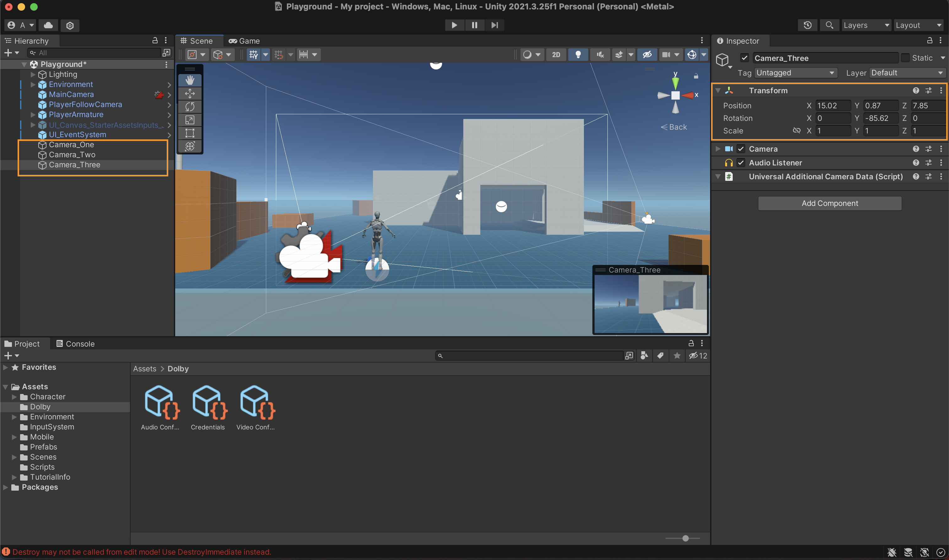Screen dimensions: 949x560
Task: Select the Scale tool in scene overlay
Action: (190, 120)
